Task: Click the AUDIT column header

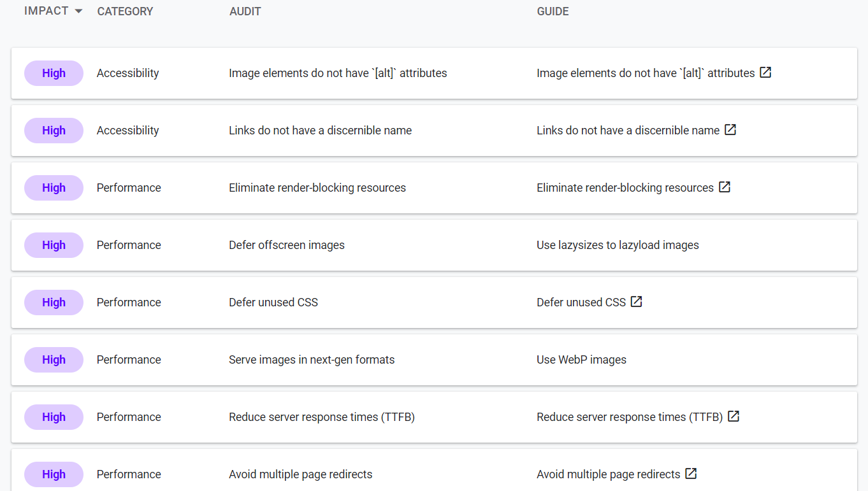Action: point(245,11)
